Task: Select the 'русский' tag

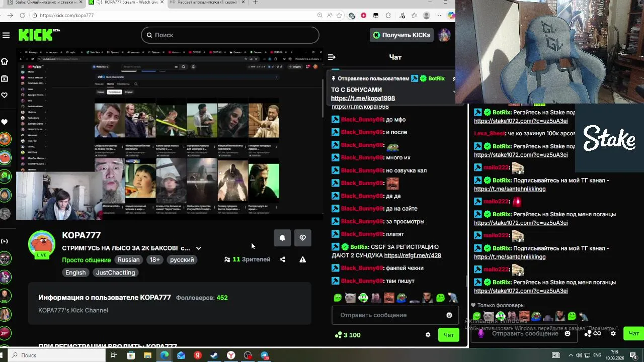Action: (x=182, y=260)
